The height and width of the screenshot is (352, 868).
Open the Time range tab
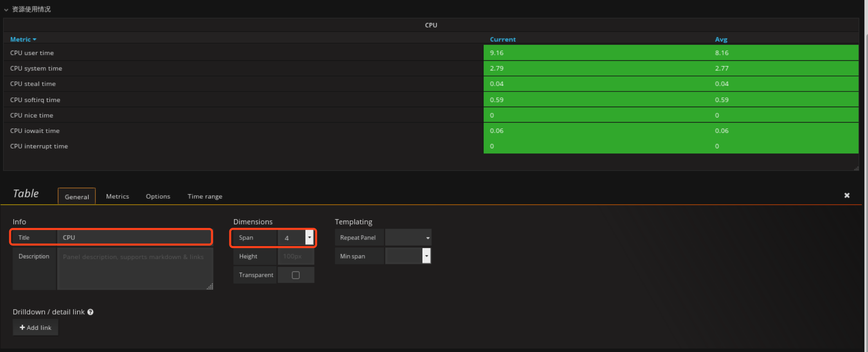(205, 197)
